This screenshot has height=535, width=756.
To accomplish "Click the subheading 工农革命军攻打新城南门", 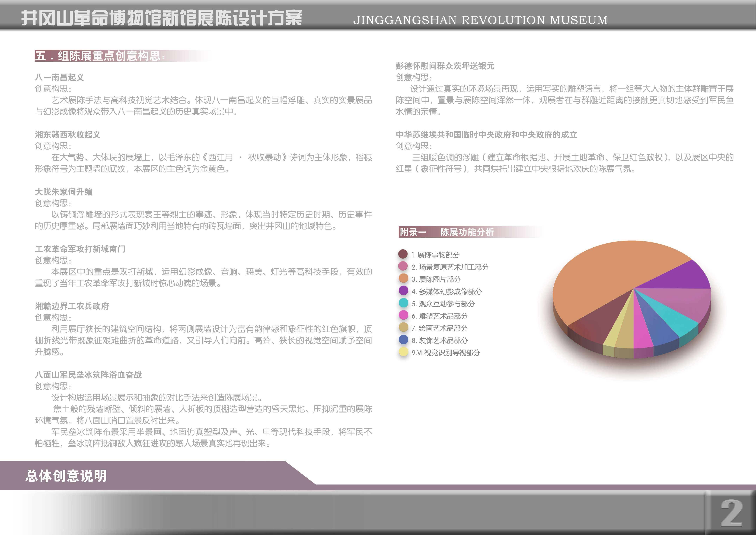I will coord(80,249).
